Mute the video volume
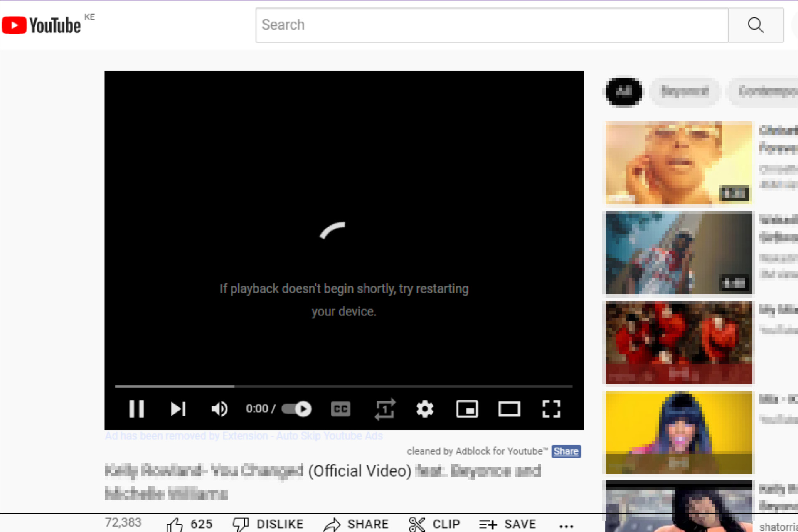798x532 pixels. click(x=219, y=409)
